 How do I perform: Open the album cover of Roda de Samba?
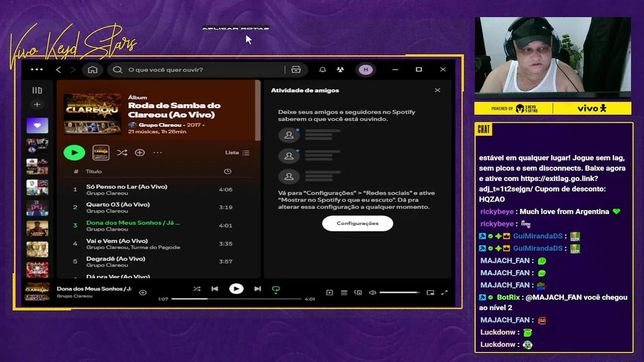click(93, 114)
